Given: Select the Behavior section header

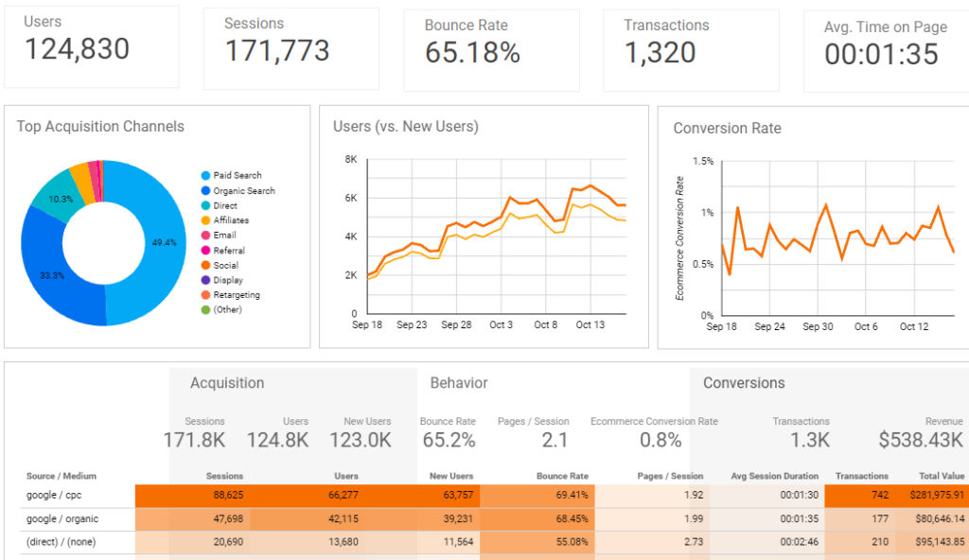Looking at the screenshot, I should tap(459, 383).
